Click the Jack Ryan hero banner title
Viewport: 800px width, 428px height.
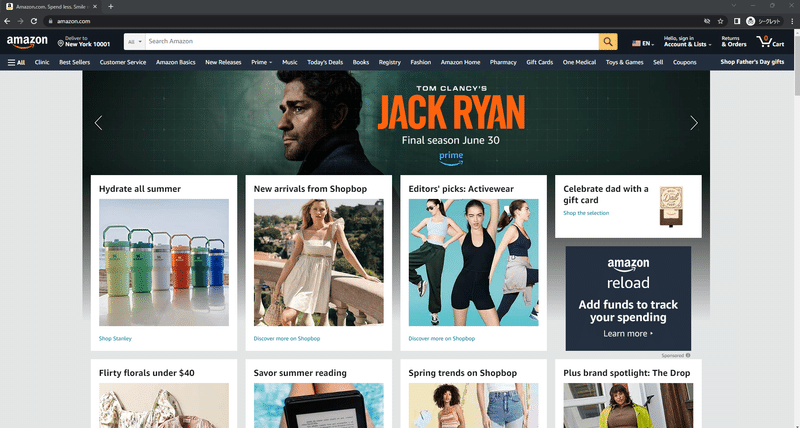[451, 111]
